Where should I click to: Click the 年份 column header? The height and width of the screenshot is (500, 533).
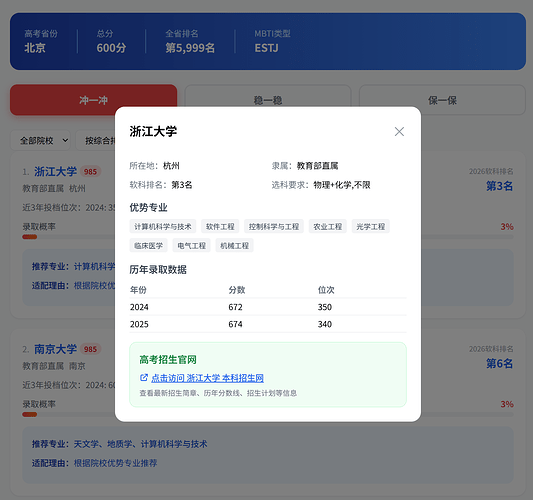[x=138, y=290]
